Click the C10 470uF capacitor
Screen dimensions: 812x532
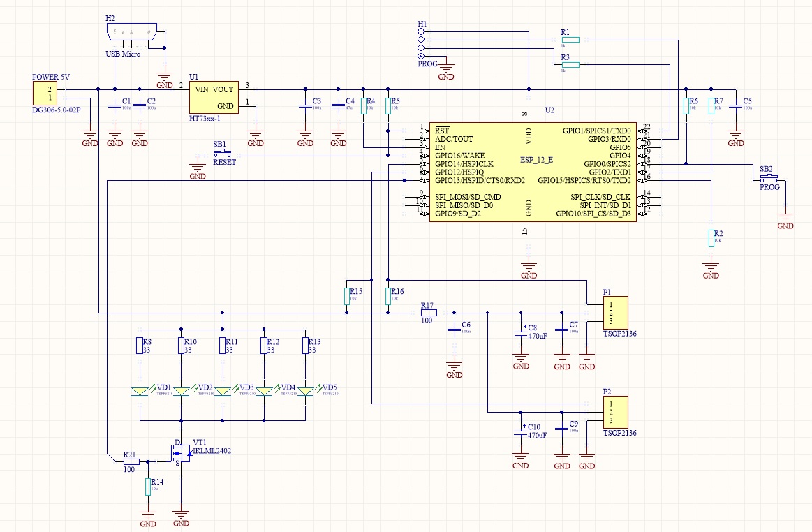520,432
